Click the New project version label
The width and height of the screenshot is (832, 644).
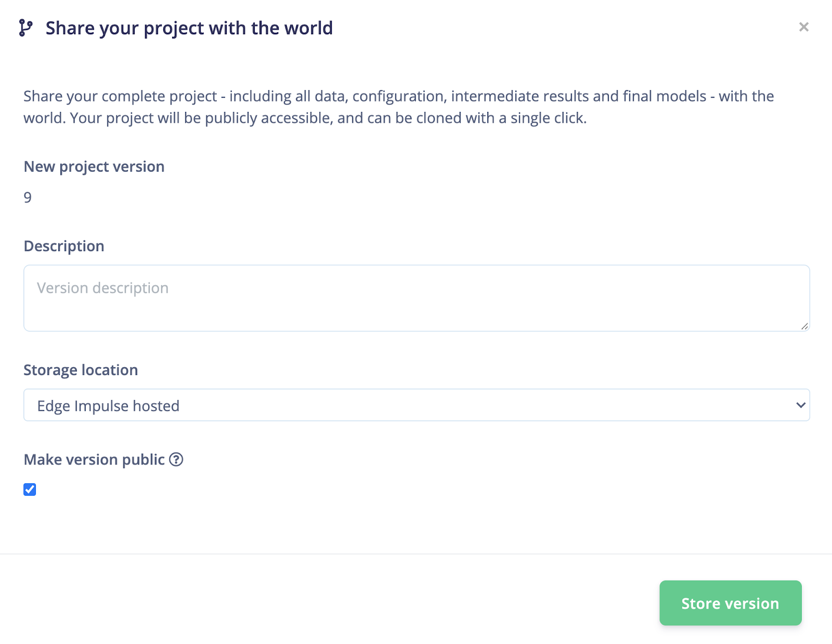click(x=94, y=166)
